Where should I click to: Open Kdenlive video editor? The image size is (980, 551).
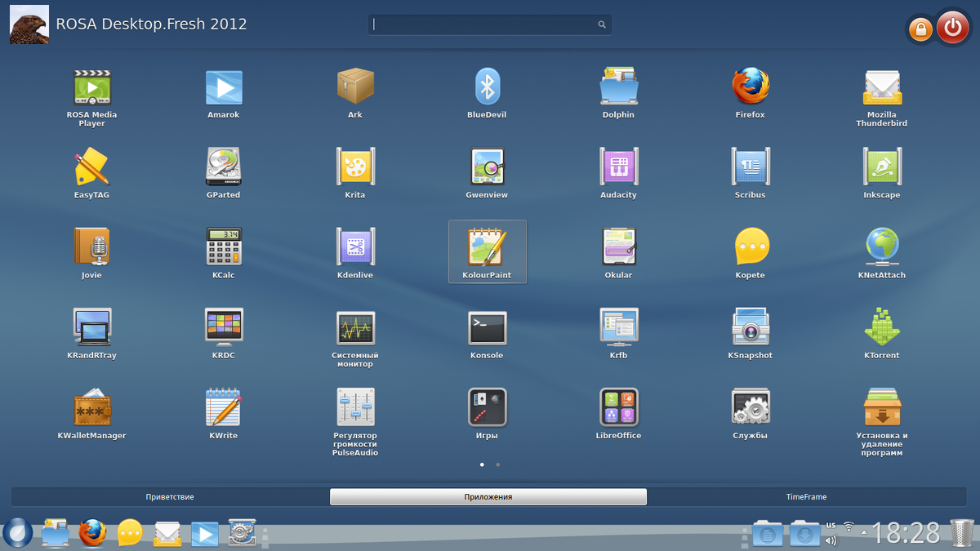[x=355, y=253]
